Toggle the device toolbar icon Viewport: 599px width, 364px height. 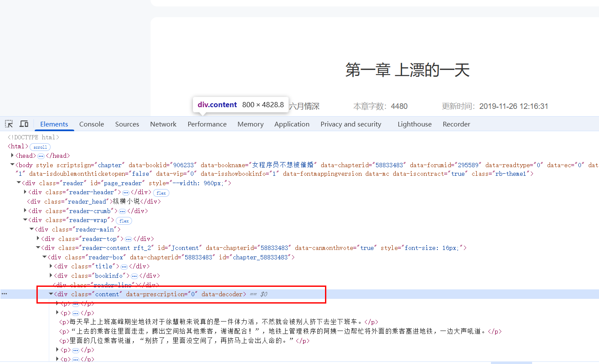point(24,124)
